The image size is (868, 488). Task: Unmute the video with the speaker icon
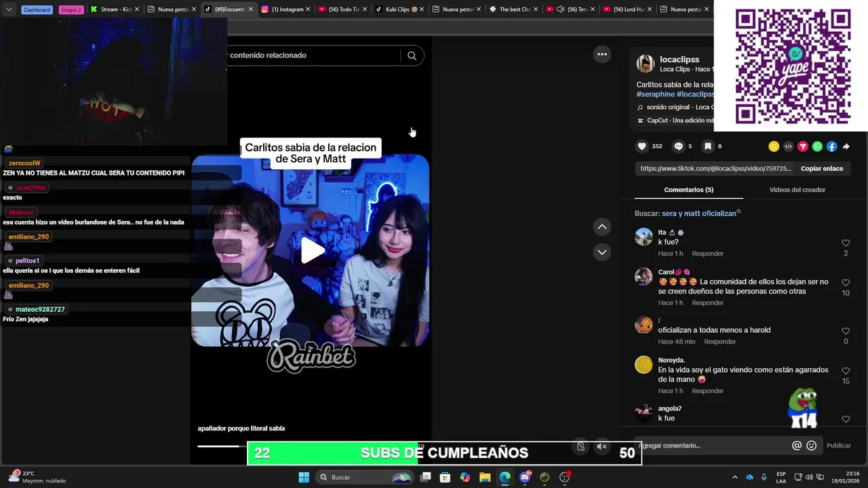(x=601, y=447)
